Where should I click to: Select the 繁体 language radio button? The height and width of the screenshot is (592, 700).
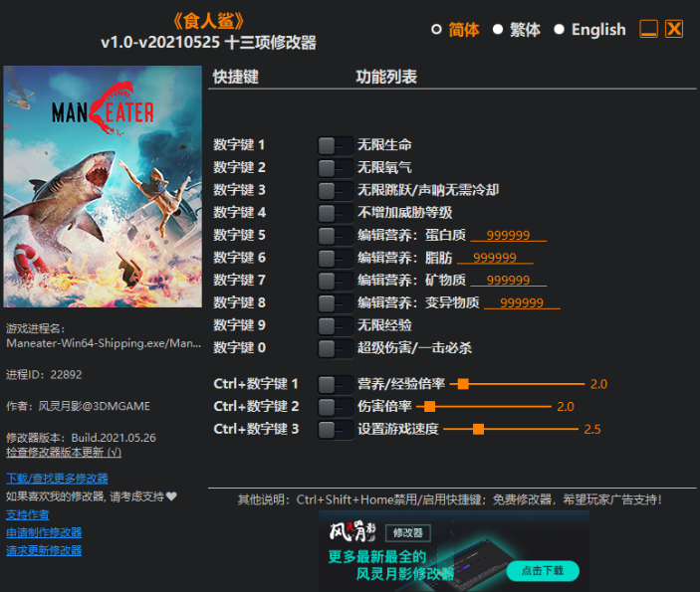(497, 30)
